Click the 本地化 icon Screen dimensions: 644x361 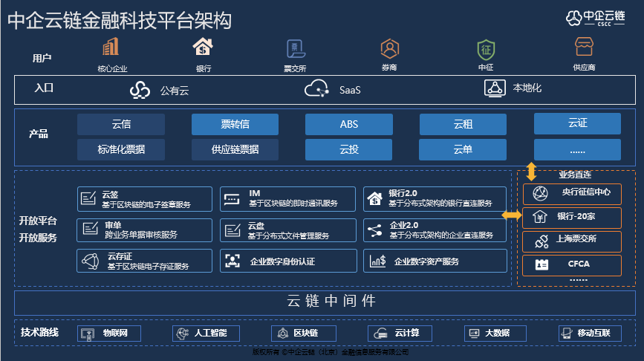pos(495,88)
